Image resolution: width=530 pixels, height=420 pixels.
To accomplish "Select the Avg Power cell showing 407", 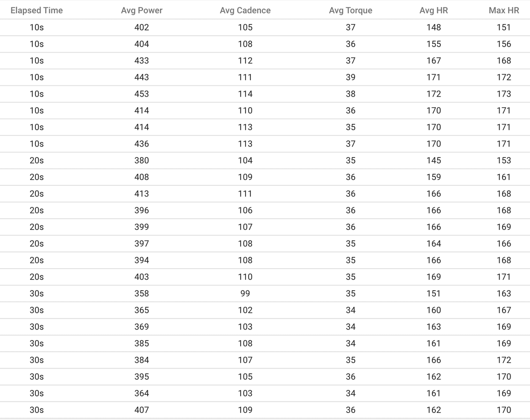I will pos(141,410).
